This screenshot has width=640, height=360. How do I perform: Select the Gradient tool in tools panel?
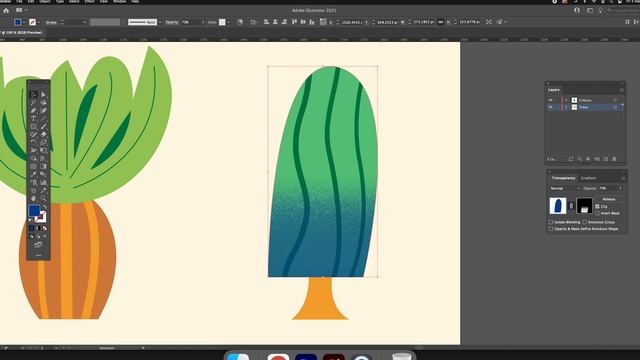click(x=43, y=166)
